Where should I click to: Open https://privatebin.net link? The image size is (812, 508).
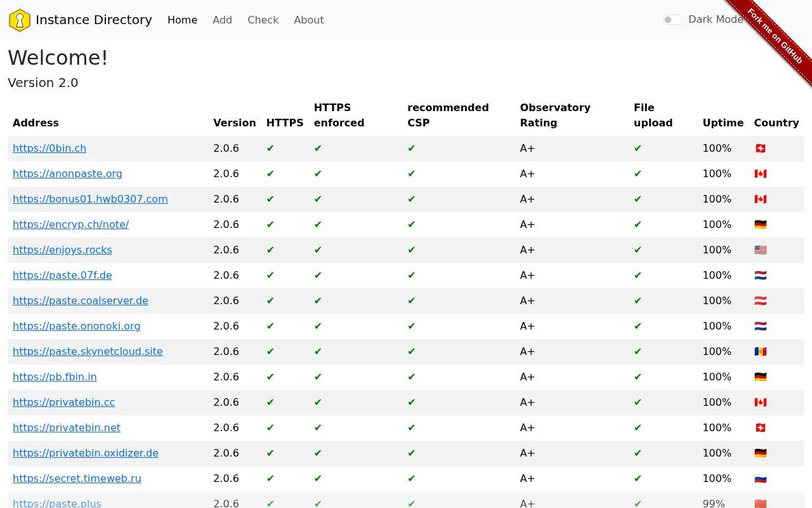pos(67,427)
